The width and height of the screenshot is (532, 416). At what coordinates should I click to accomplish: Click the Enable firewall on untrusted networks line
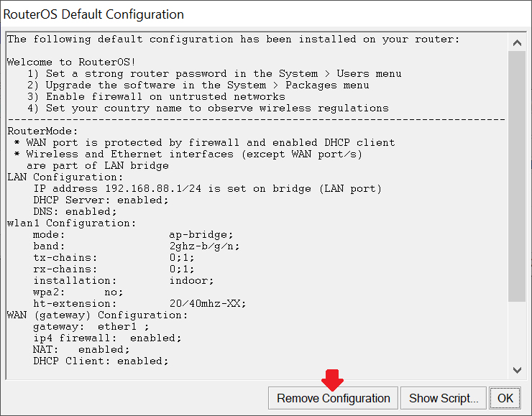tap(157, 96)
